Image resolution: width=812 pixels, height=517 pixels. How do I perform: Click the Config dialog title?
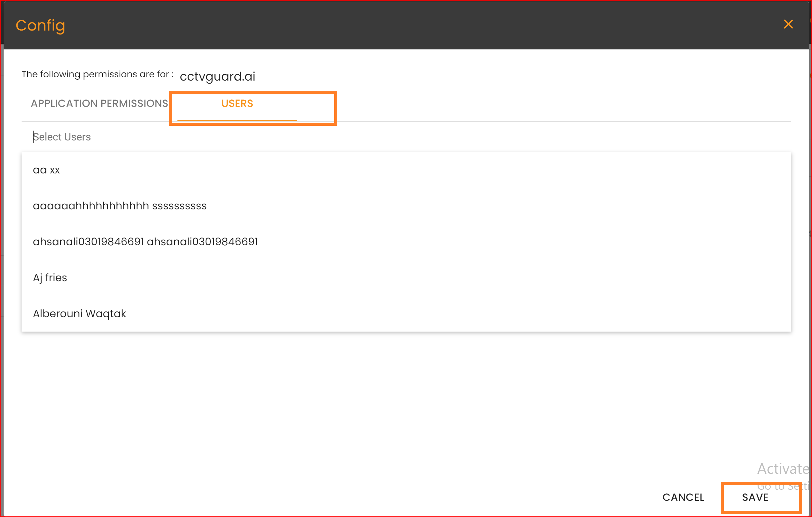click(x=40, y=25)
